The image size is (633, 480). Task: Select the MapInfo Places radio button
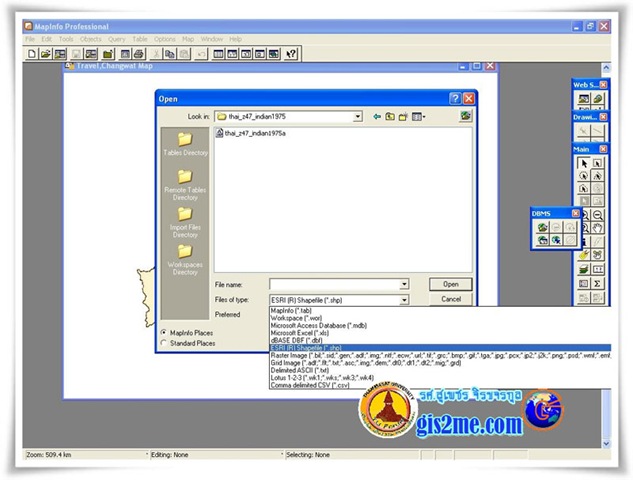click(164, 333)
